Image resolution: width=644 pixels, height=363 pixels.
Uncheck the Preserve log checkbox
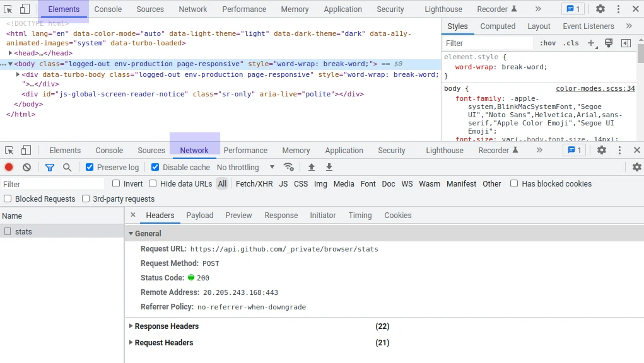click(x=90, y=167)
